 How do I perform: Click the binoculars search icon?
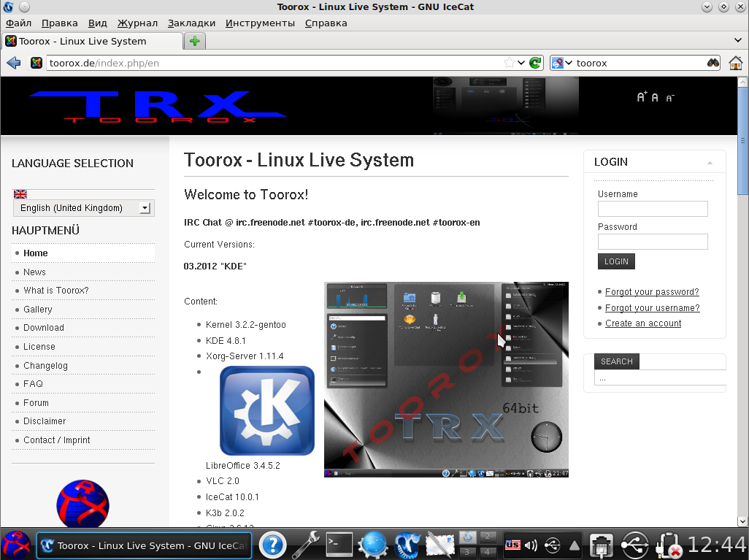click(713, 64)
